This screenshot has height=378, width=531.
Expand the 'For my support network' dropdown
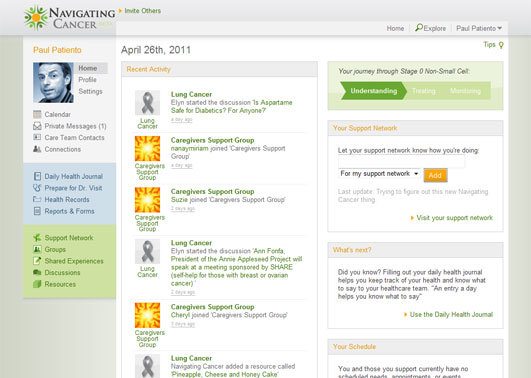pos(379,174)
